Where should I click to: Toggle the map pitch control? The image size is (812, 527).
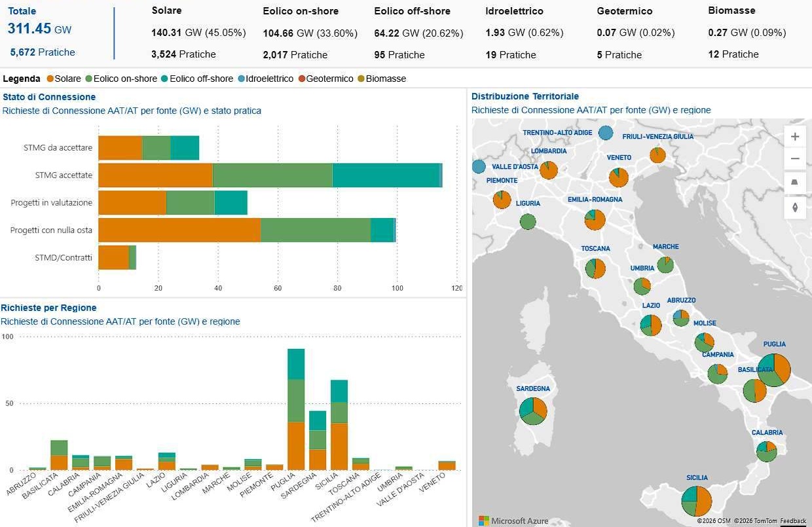coord(795,183)
